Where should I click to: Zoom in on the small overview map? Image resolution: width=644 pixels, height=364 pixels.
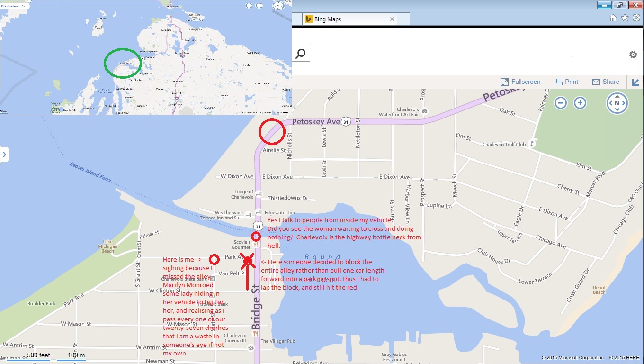(259, 6)
